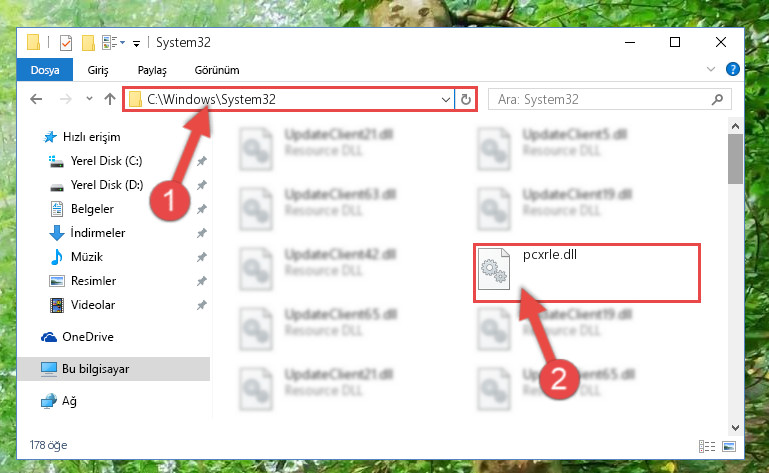Expand the ribbon with the chevron
Viewport: 769px width, 473px height.
[711, 69]
